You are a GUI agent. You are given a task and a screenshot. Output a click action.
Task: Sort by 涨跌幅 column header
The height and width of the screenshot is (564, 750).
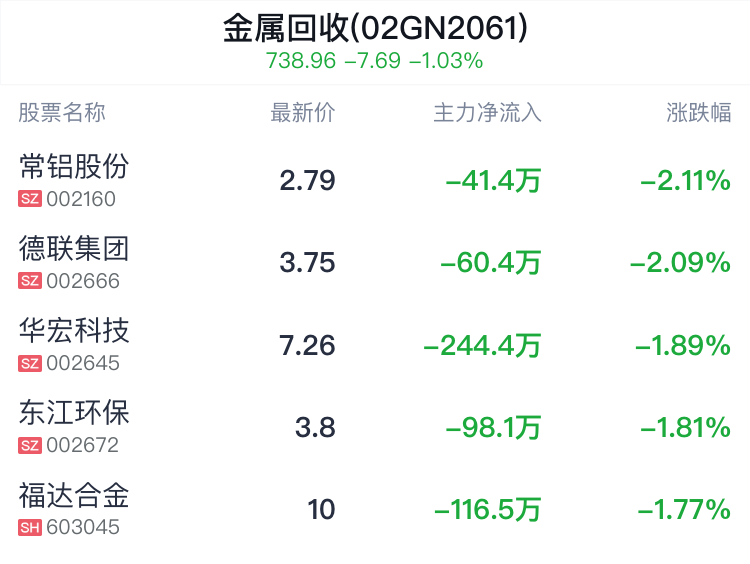699,113
